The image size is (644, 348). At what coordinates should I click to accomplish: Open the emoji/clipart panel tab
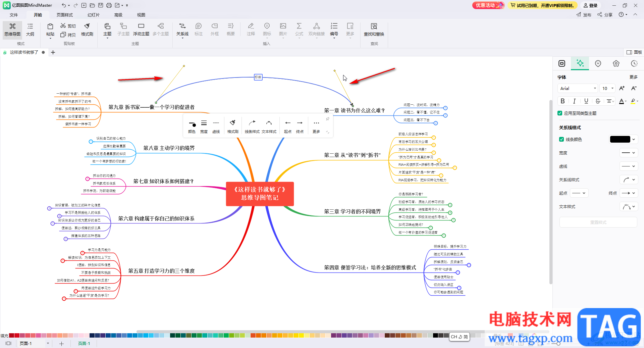(598, 63)
